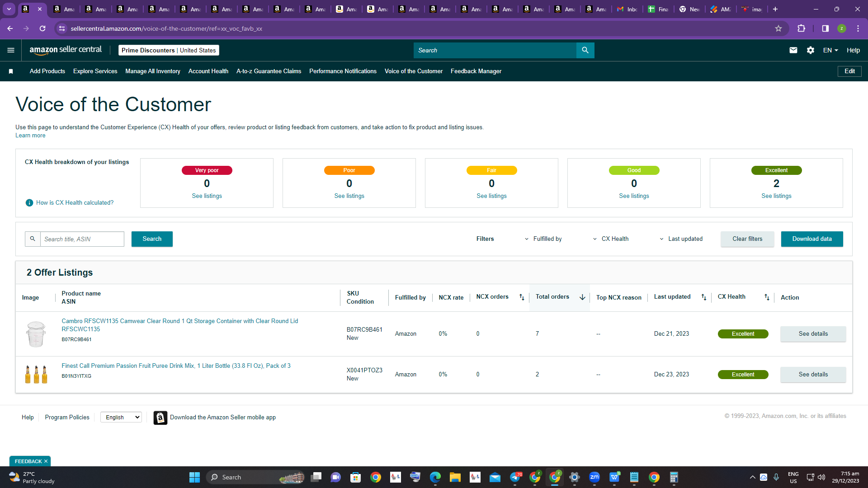See details for the Cambro storage container

click(x=813, y=334)
